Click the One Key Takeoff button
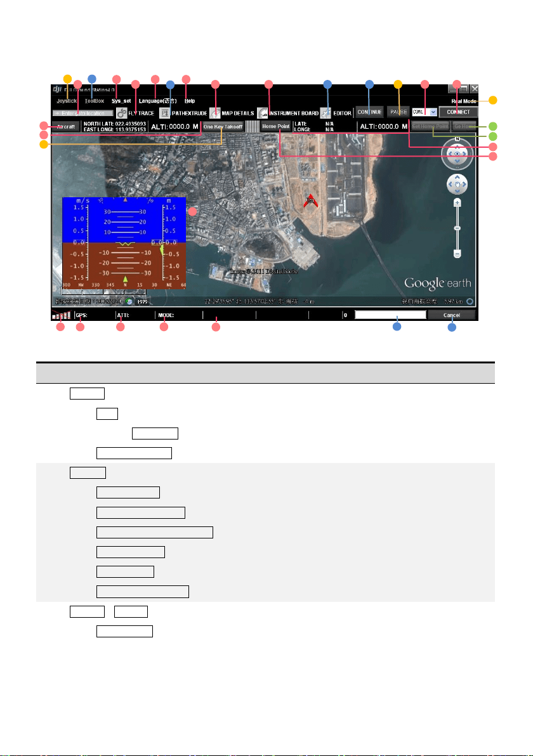The height and width of the screenshot is (756, 533). pos(223,127)
